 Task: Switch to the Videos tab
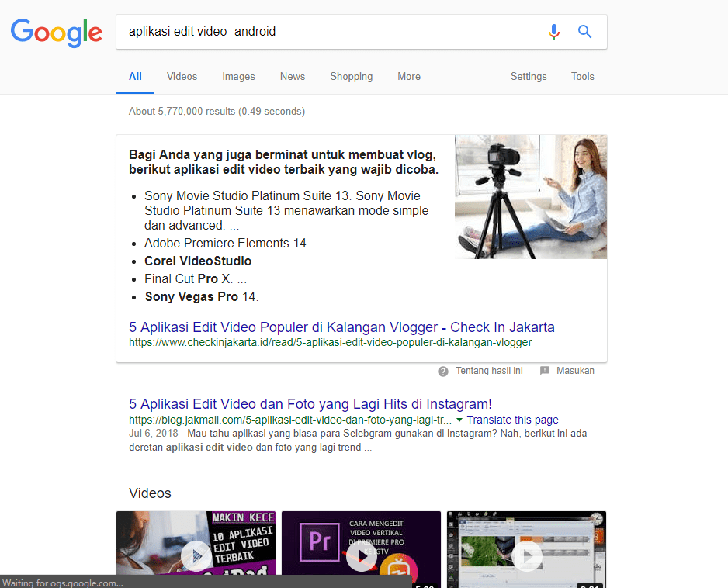[182, 77]
